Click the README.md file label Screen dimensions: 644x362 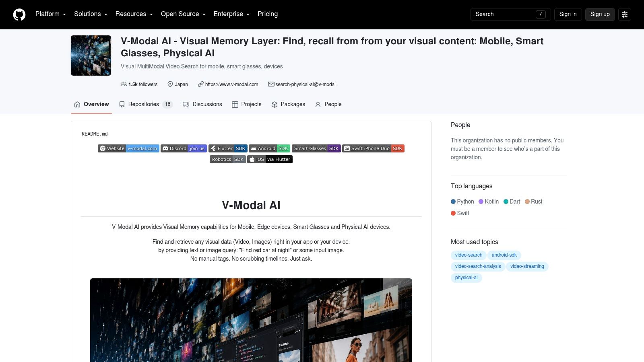pos(95,134)
